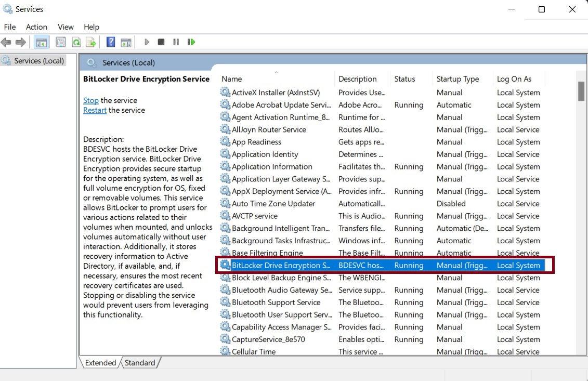The height and width of the screenshot is (381, 588).
Task: Select AppX Deployment Service row
Action: [382, 191]
